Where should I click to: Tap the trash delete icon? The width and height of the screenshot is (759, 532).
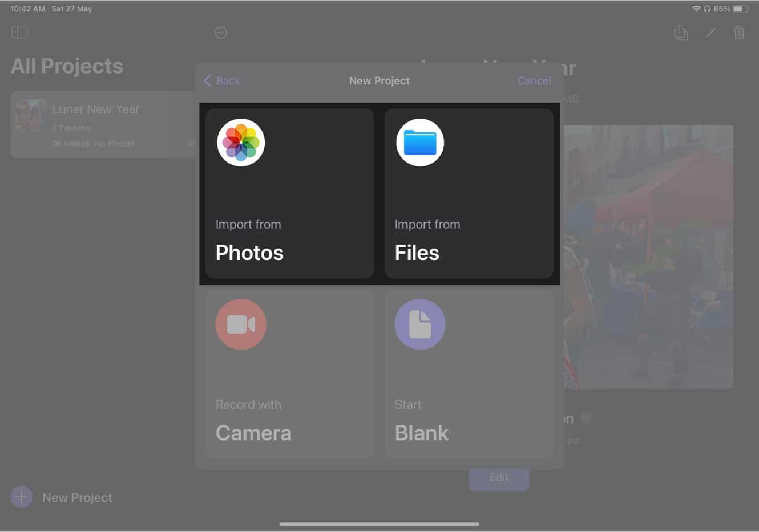point(739,33)
